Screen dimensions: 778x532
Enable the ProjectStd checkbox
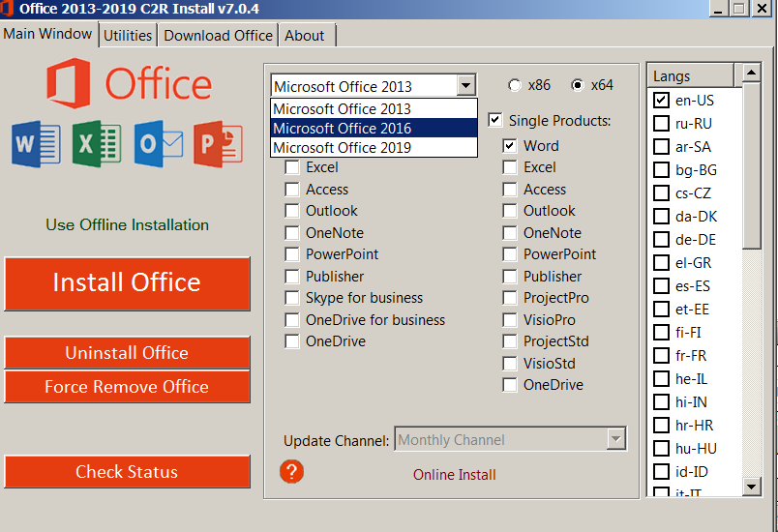tap(510, 341)
